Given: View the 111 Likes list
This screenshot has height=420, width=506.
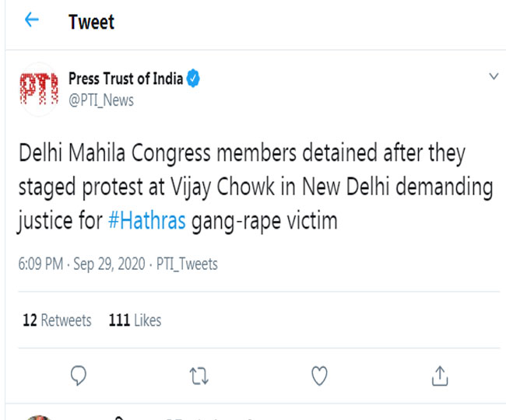Looking at the screenshot, I should [135, 320].
